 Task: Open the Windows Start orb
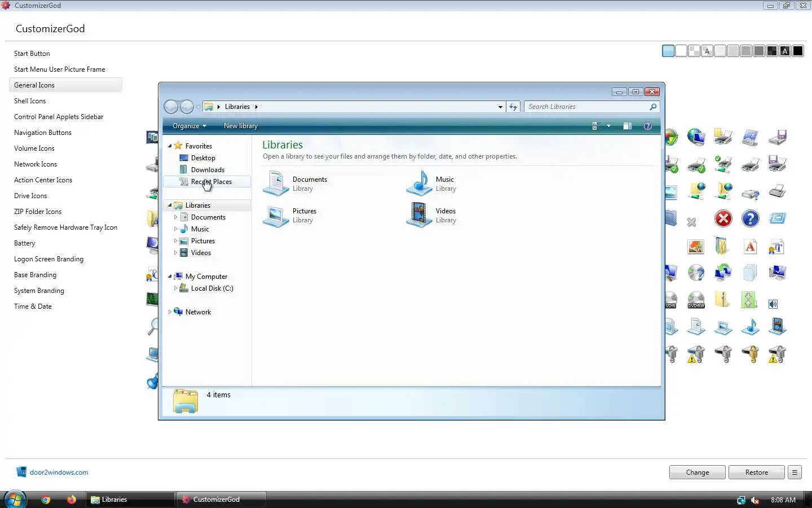[15, 500]
